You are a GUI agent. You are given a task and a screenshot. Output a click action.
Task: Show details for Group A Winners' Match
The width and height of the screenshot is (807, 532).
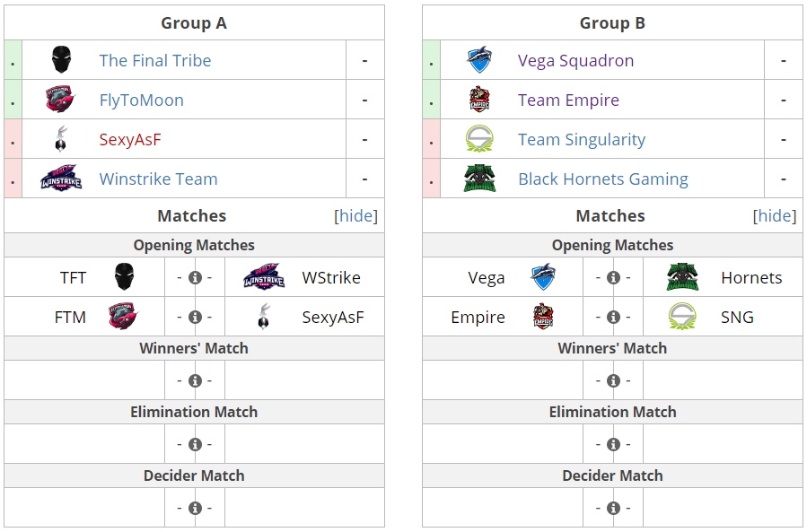tap(195, 380)
